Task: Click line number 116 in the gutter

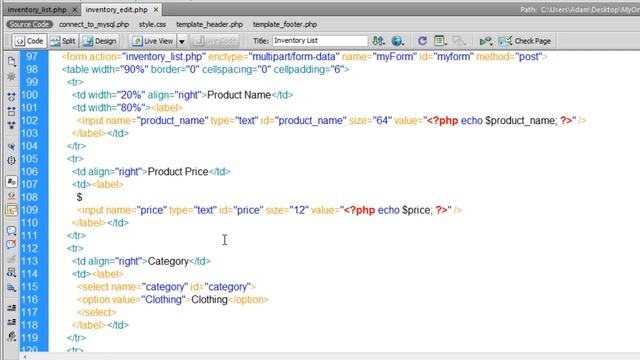Action: [x=29, y=299]
